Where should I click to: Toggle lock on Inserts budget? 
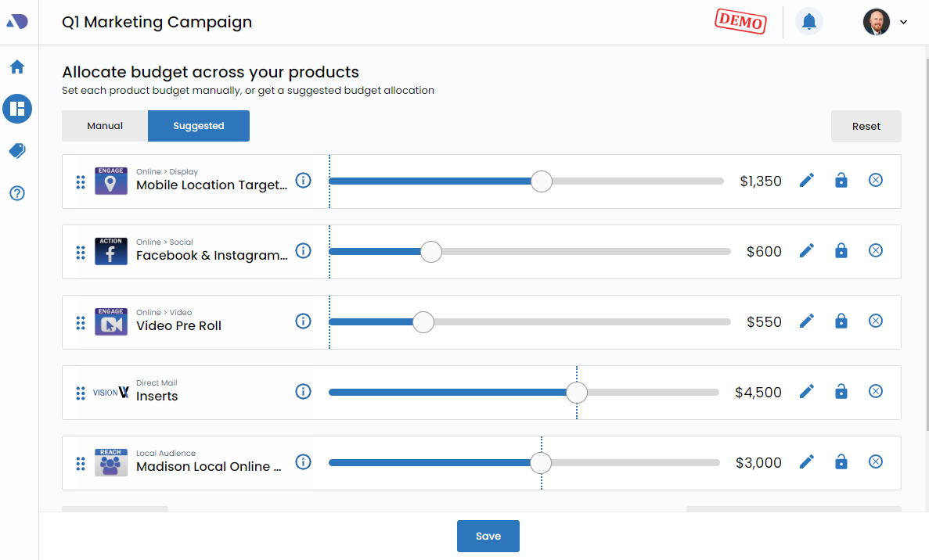coord(841,392)
